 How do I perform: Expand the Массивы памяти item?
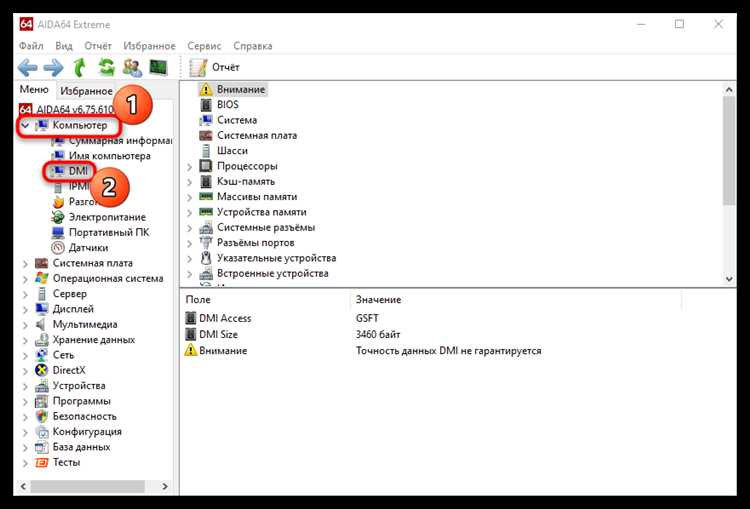coord(189,198)
